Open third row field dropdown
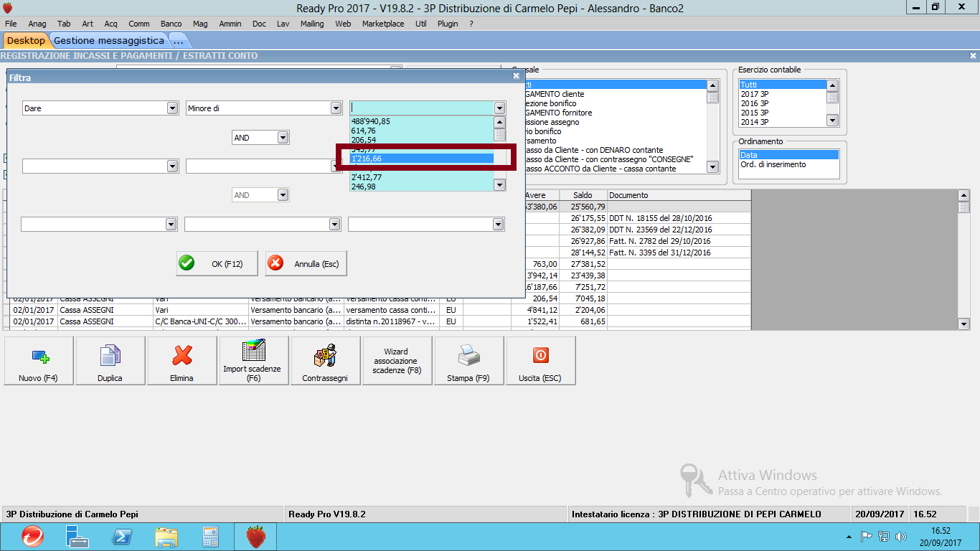Screen dimensions: 980x551 pyautogui.click(x=171, y=225)
